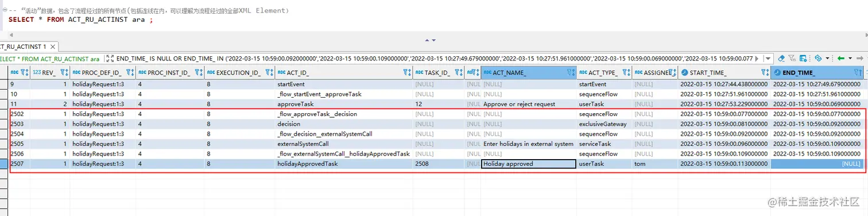Select ACT_ID_ cell externalSystemCall
868x216 pixels.
pyautogui.click(x=343, y=144)
